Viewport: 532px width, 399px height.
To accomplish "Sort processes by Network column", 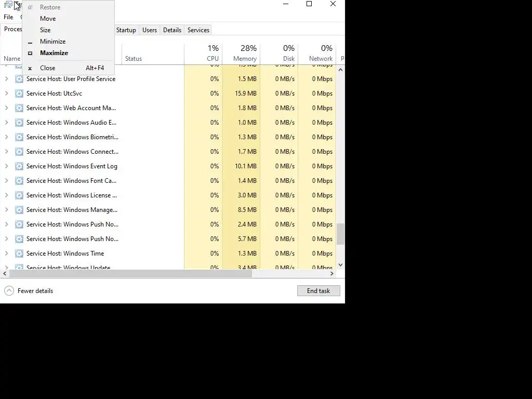I will [x=317, y=54].
